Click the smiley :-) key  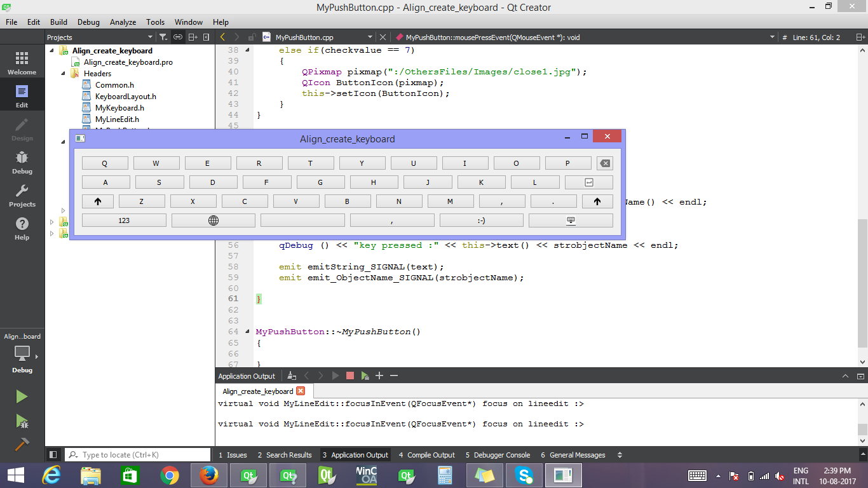(482, 220)
